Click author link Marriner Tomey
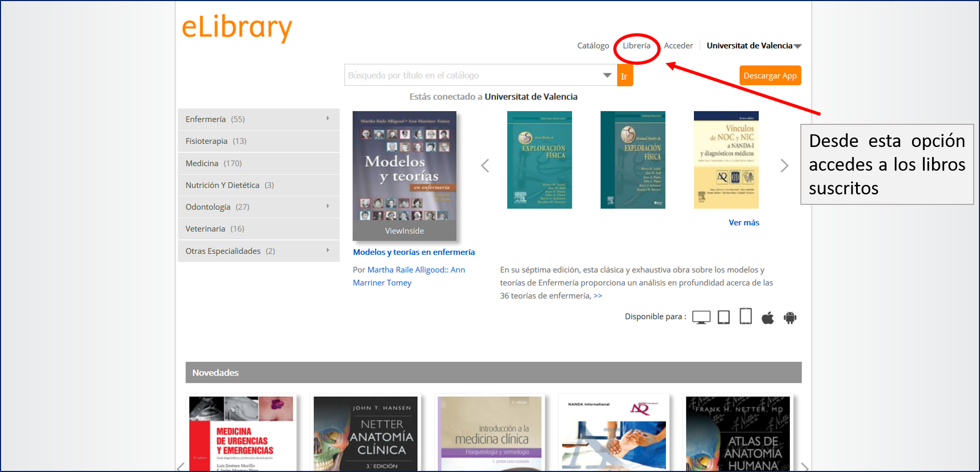This screenshot has height=472, width=980. tap(382, 283)
